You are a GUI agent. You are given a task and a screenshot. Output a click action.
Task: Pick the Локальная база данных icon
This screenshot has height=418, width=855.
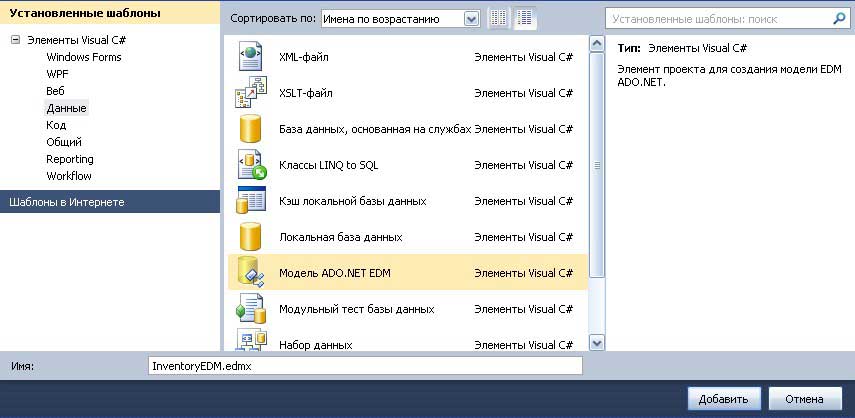pos(249,237)
